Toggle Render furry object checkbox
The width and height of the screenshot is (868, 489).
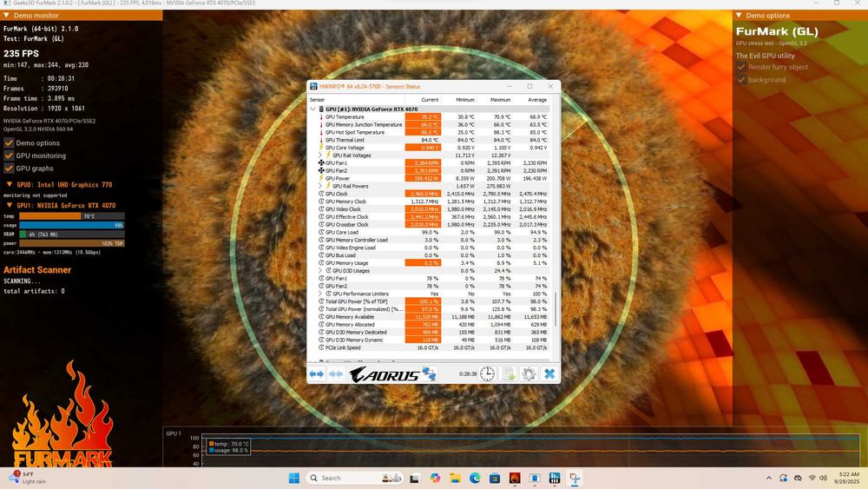pos(741,67)
